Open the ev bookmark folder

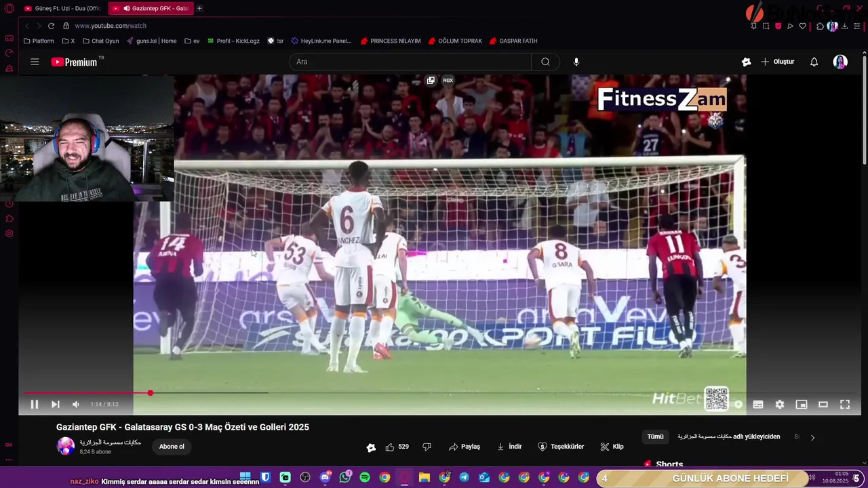(x=192, y=41)
